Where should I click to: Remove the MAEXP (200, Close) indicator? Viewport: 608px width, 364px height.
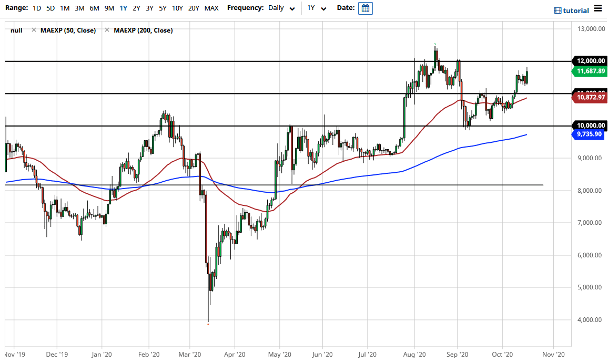click(107, 30)
